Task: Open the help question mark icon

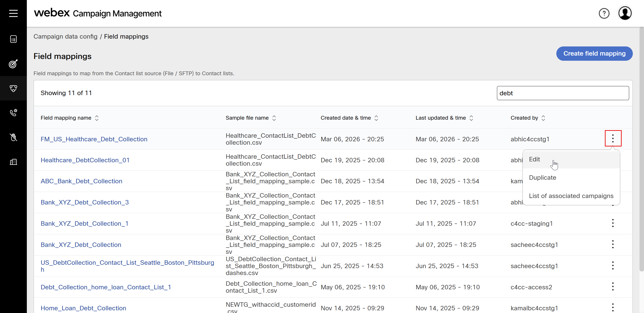Action: [604, 13]
